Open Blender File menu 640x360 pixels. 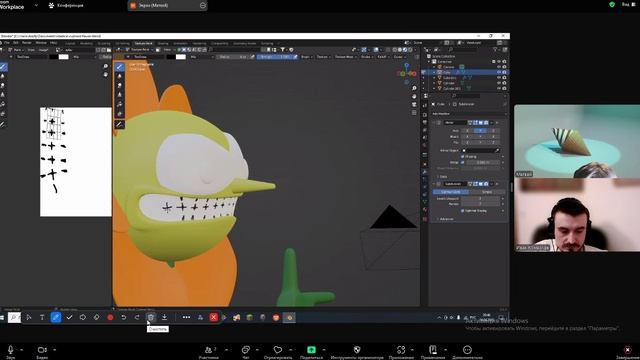point(7,43)
